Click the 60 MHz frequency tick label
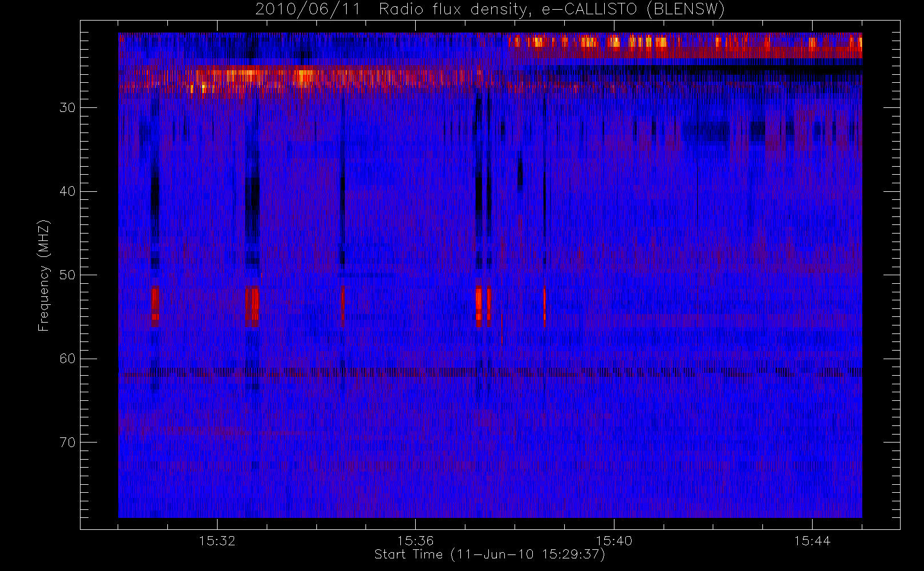 click(x=67, y=359)
